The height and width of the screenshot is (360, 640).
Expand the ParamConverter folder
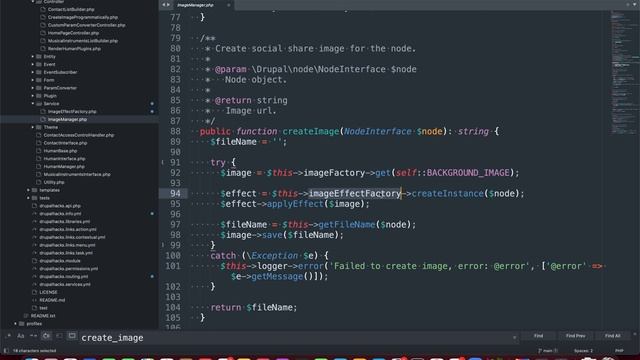[33, 88]
